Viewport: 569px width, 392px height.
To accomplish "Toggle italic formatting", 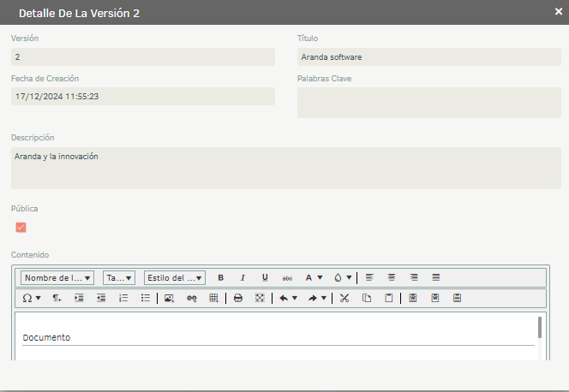I will [243, 278].
